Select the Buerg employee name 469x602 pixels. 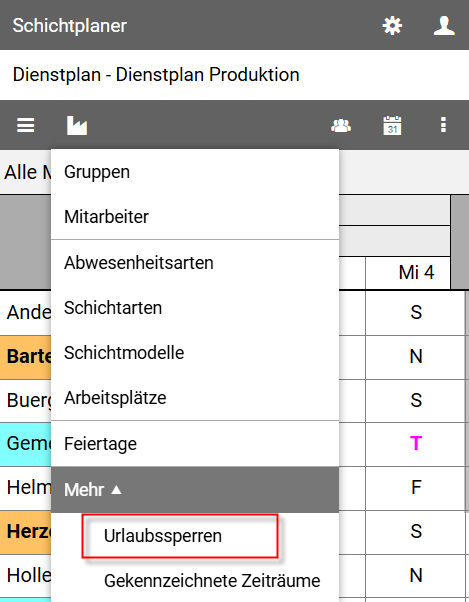26,400
